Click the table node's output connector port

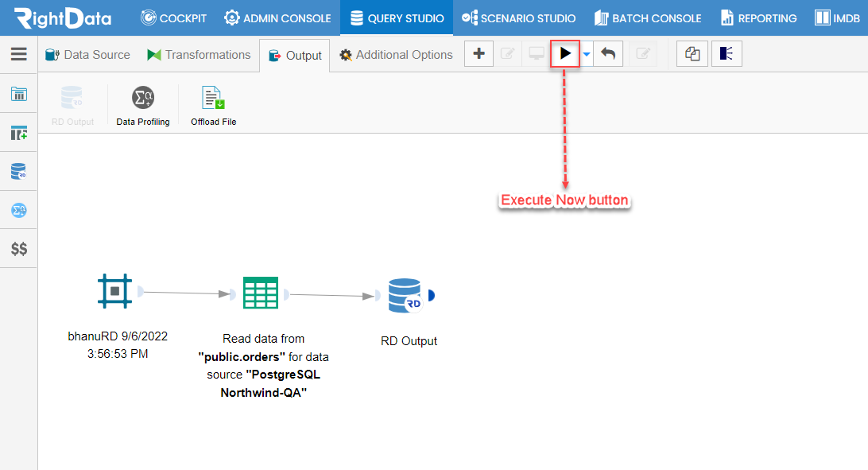point(286,294)
